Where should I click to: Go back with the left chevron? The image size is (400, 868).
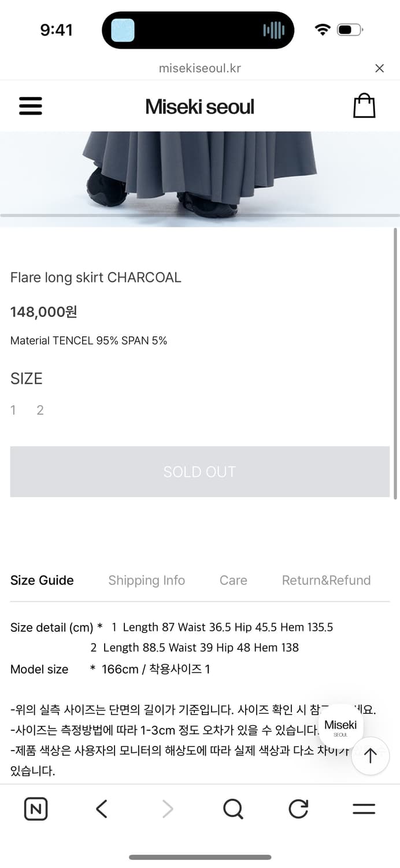pyautogui.click(x=102, y=808)
